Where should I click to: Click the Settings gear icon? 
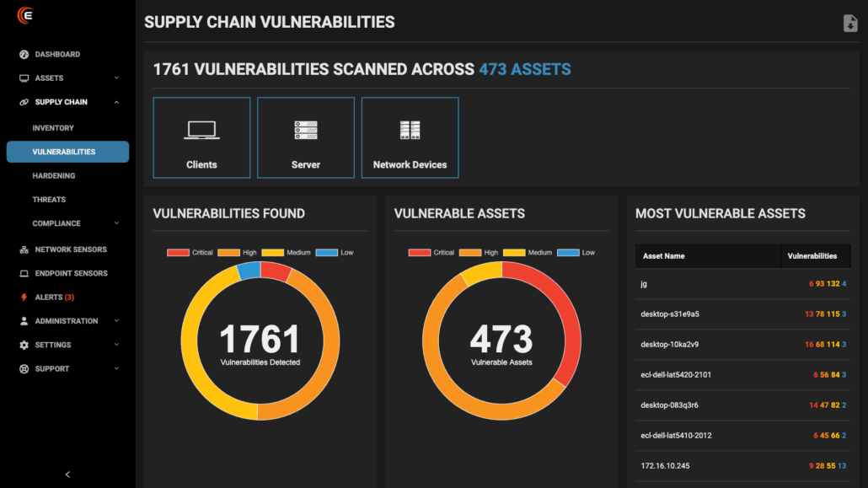click(24, 346)
